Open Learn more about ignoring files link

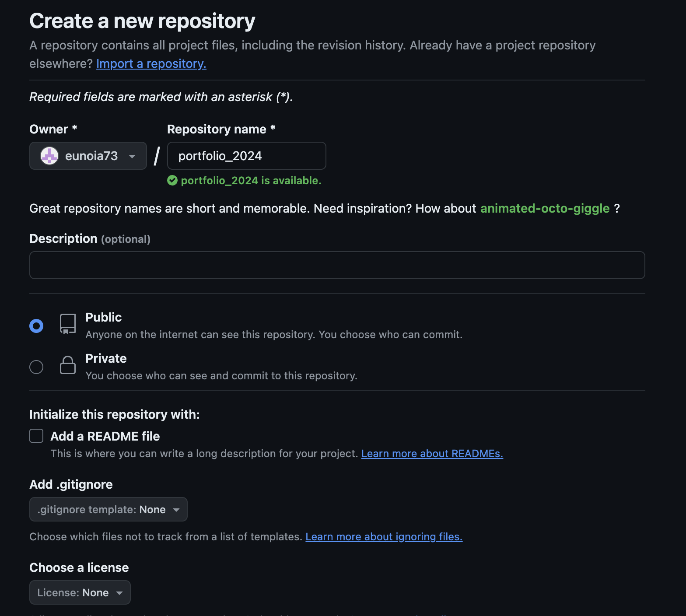(x=384, y=537)
